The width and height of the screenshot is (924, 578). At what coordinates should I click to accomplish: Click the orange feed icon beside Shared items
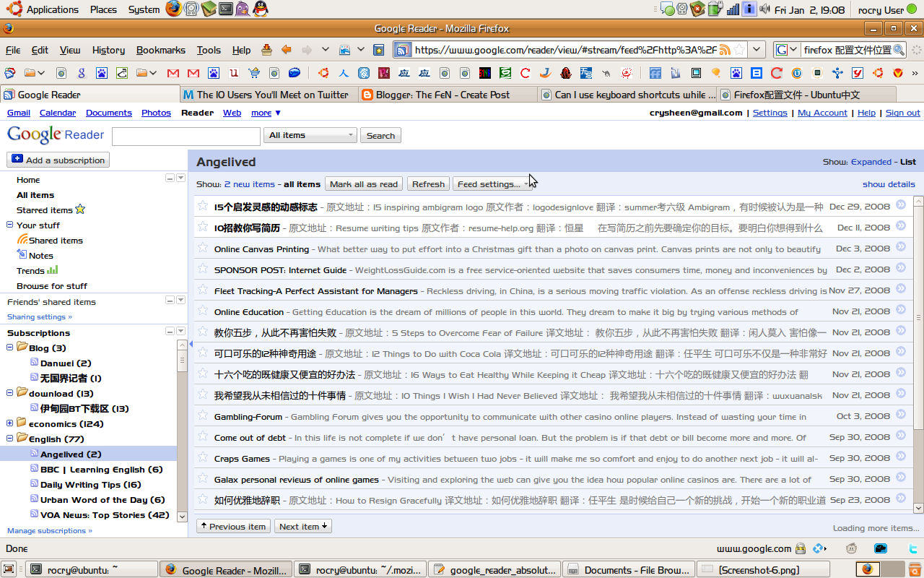point(22,240)
